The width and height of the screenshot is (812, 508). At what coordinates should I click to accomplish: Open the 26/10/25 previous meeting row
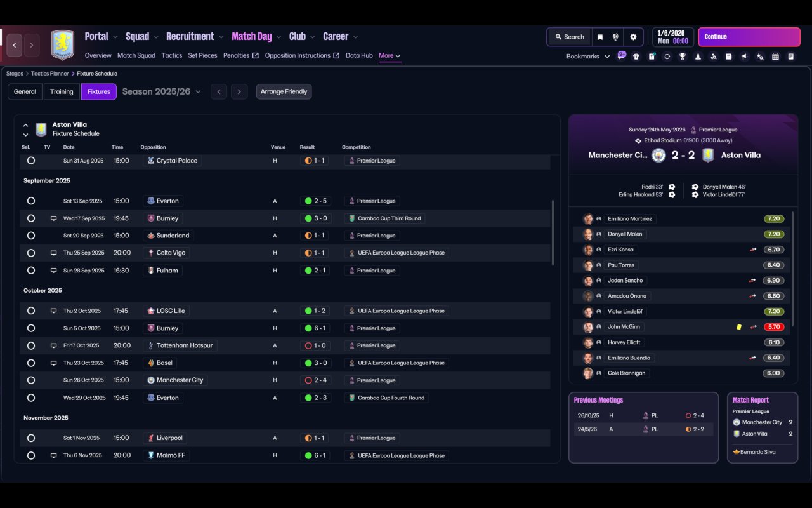(x=643, y=415)
